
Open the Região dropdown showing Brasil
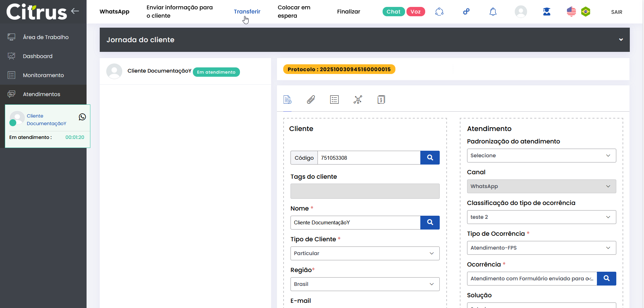[x=365, y=284]
